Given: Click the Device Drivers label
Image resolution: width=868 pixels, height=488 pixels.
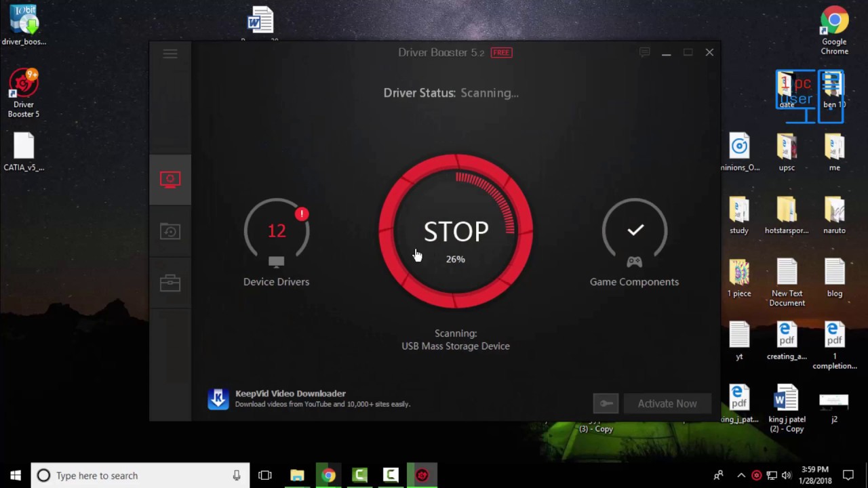Looking at the screenshot, I should pos(276,282).
